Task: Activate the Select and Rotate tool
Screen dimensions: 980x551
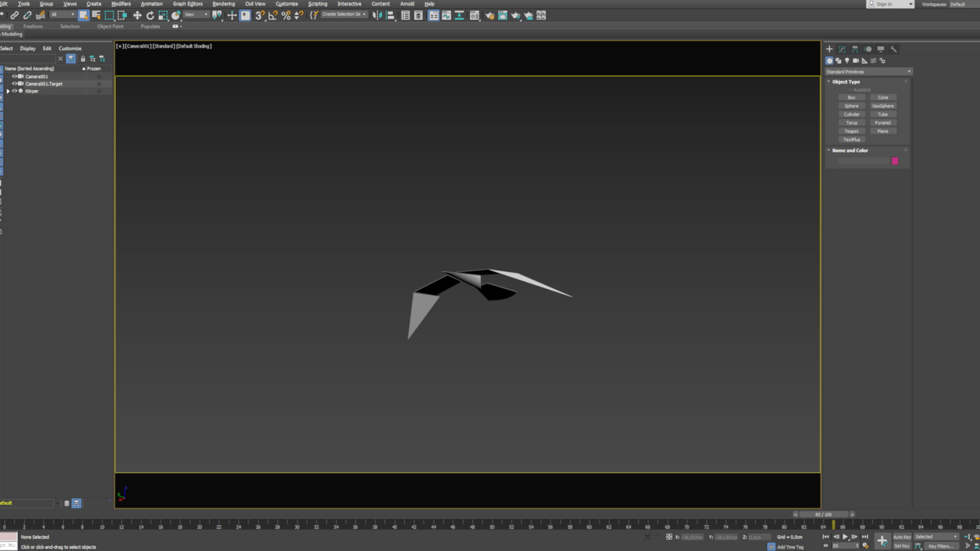Action: pyautogui.click(x=150, y=15)
